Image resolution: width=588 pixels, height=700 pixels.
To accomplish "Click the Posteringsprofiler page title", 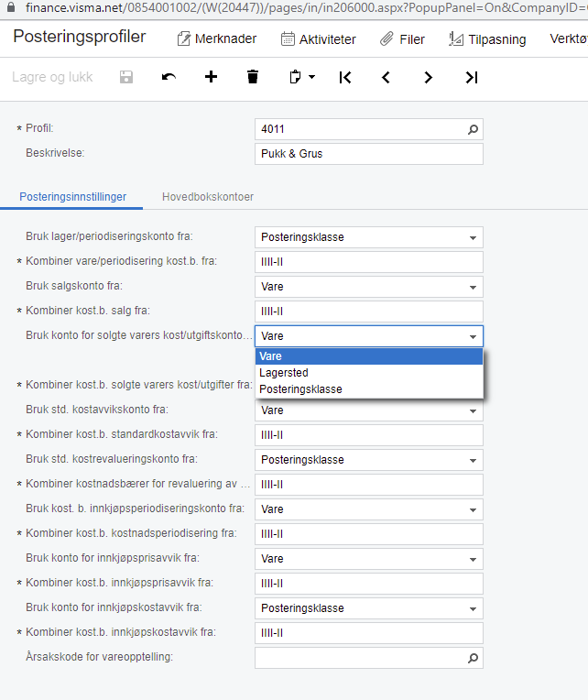I will 80,37.
